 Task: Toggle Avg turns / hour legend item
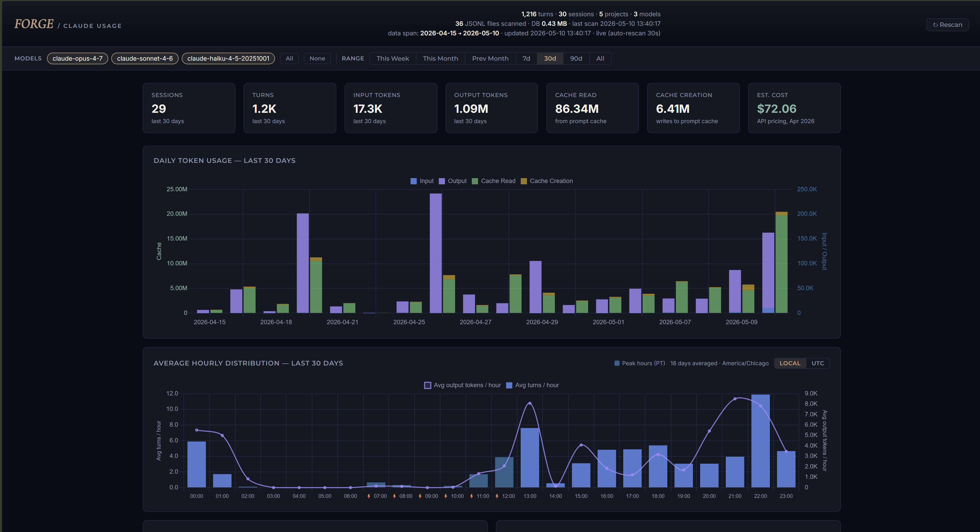pos(533,385)
